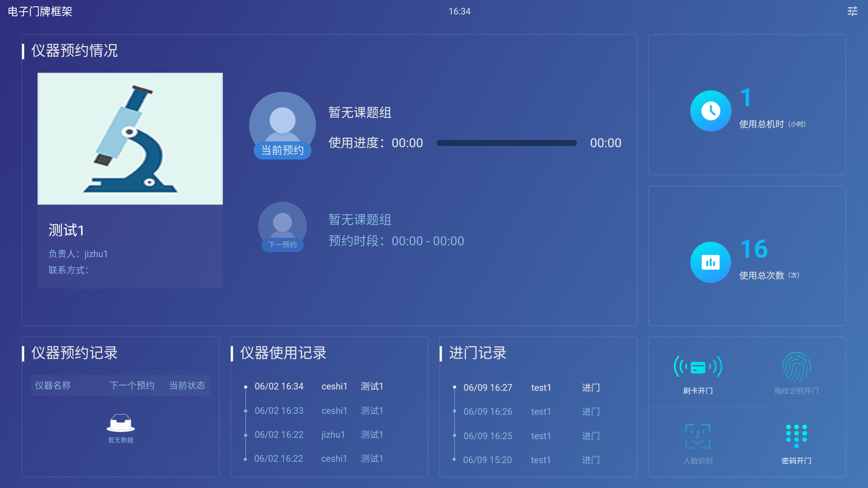Click the 联系方式 text
Screen dimensions: 868x488
tap(69, 270)
